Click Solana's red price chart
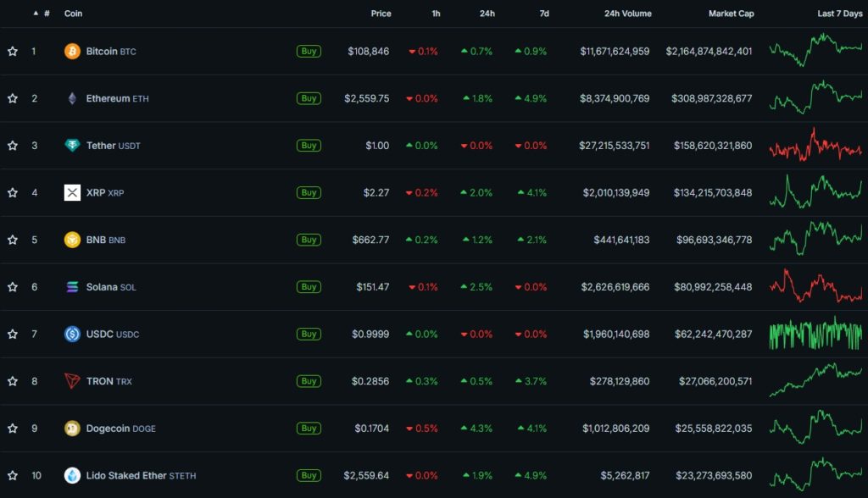 pyautogui.click(x=814, y=286)
